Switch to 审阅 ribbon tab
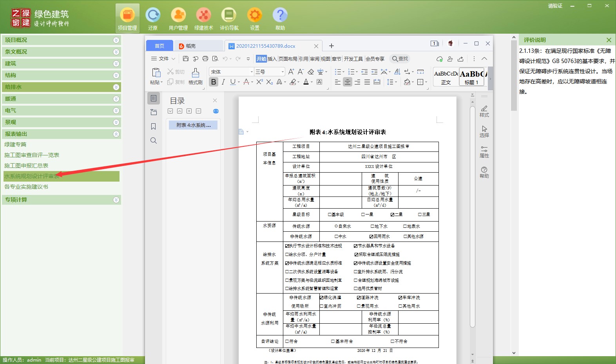 (314, 59)
